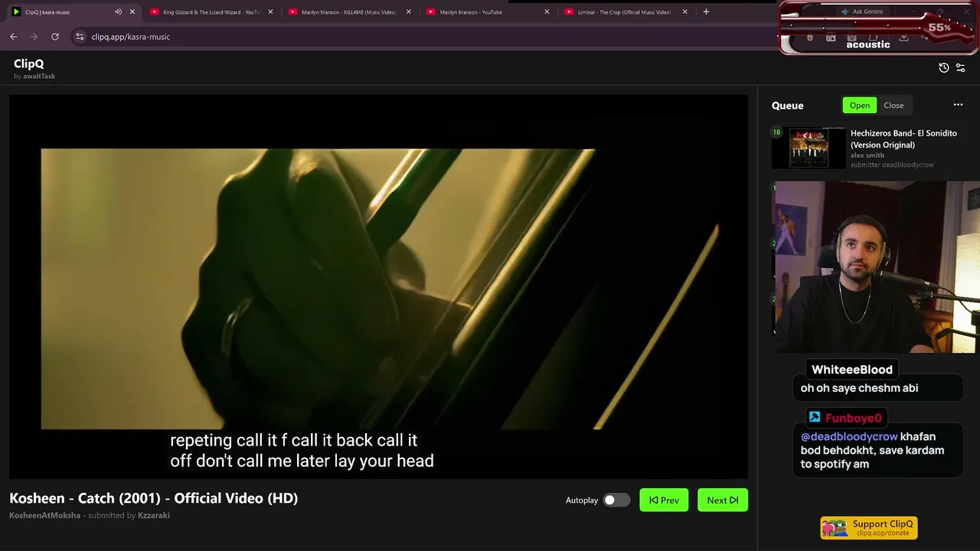Image resolution: width=980 pixels, height=551 pixels.
Task: Open the queue history icon
Action: tap(944, 68)
